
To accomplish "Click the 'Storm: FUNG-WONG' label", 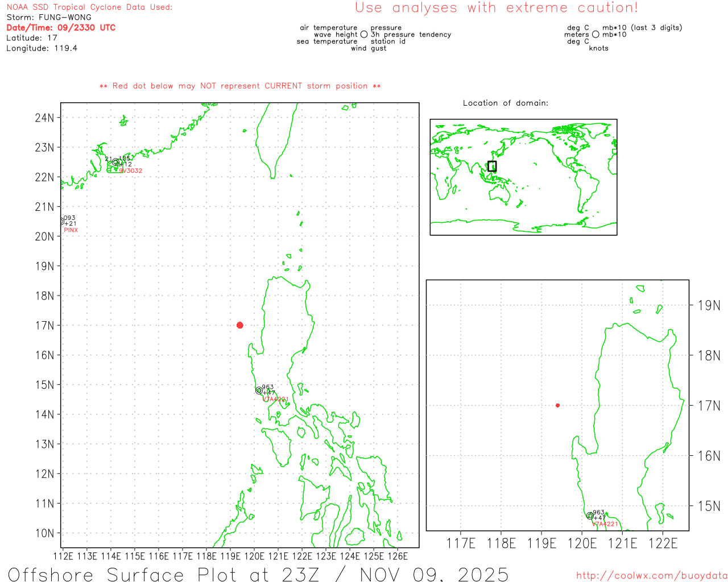I will click(49, 17).
